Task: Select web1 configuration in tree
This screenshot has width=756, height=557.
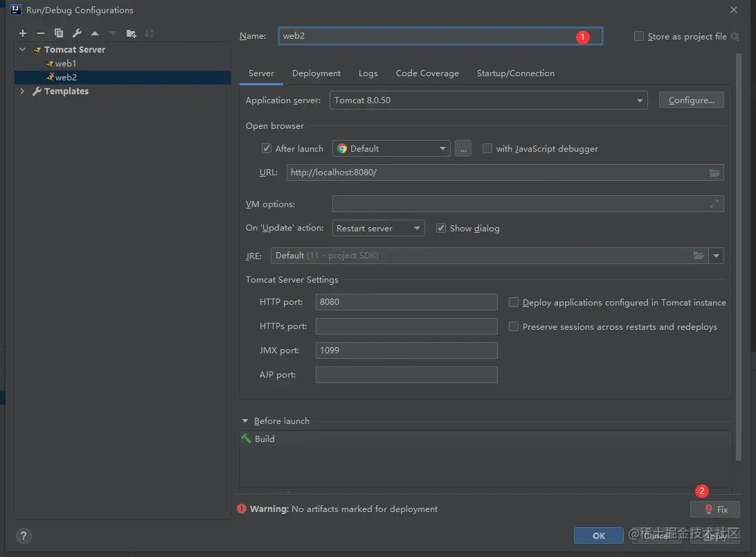Action: point(123,63)
